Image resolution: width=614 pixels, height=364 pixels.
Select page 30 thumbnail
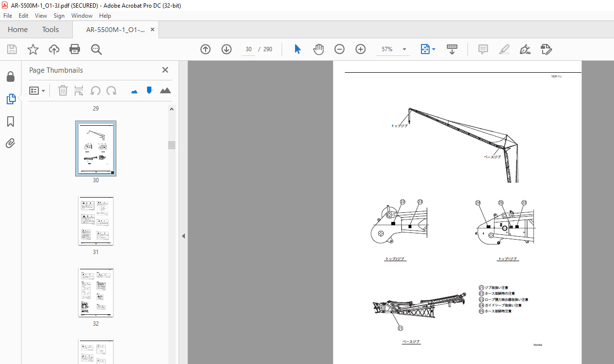click(x=96, y=148)
